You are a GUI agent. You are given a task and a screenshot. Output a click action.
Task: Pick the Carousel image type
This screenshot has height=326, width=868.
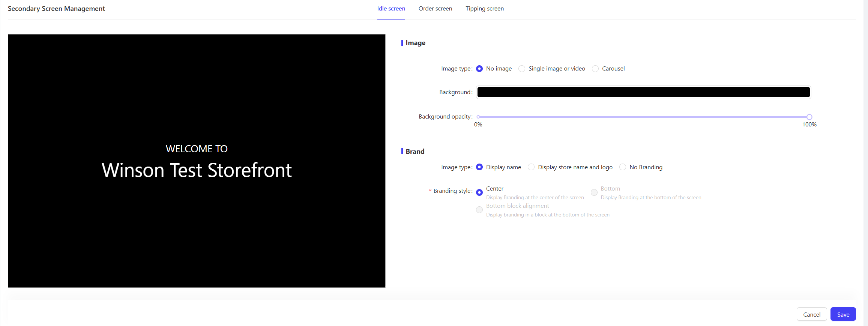click(x=595, y=69)
